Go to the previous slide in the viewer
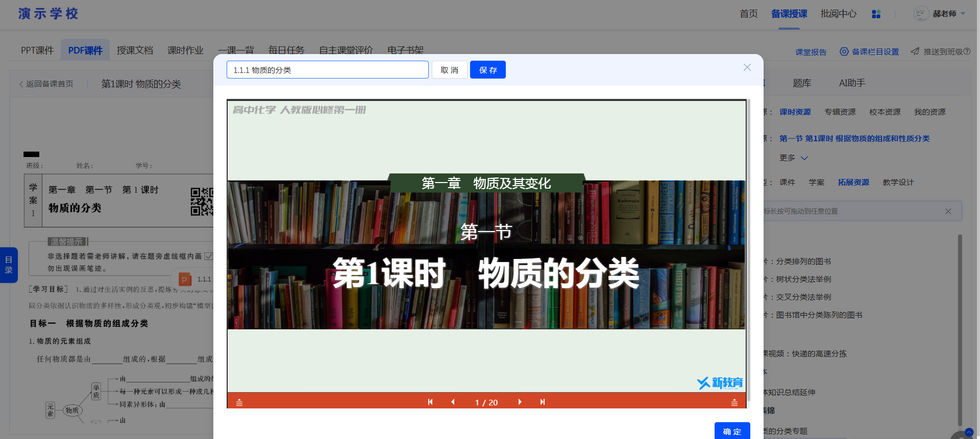Screen dimensions: 980x439 [453, 402]
